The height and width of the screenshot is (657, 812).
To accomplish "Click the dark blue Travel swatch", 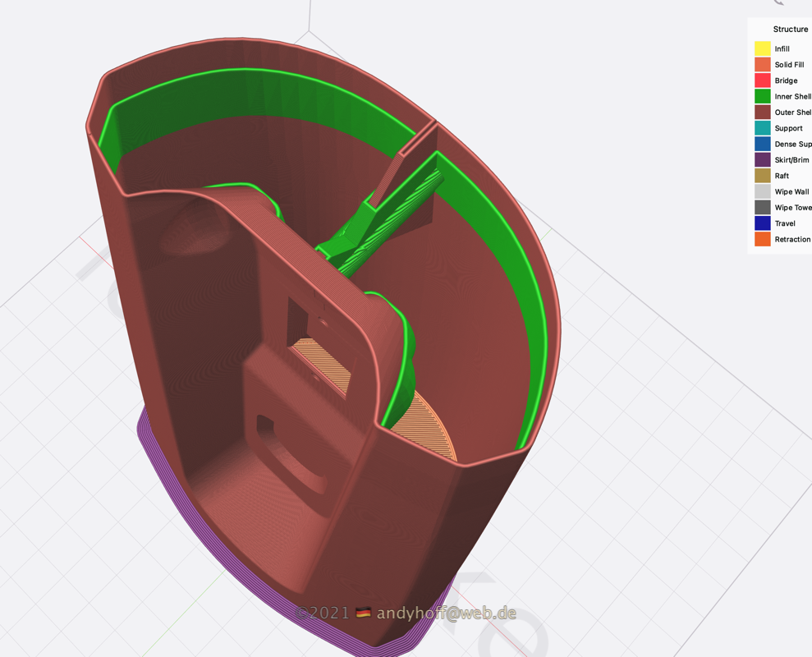I will pos(763,223).
